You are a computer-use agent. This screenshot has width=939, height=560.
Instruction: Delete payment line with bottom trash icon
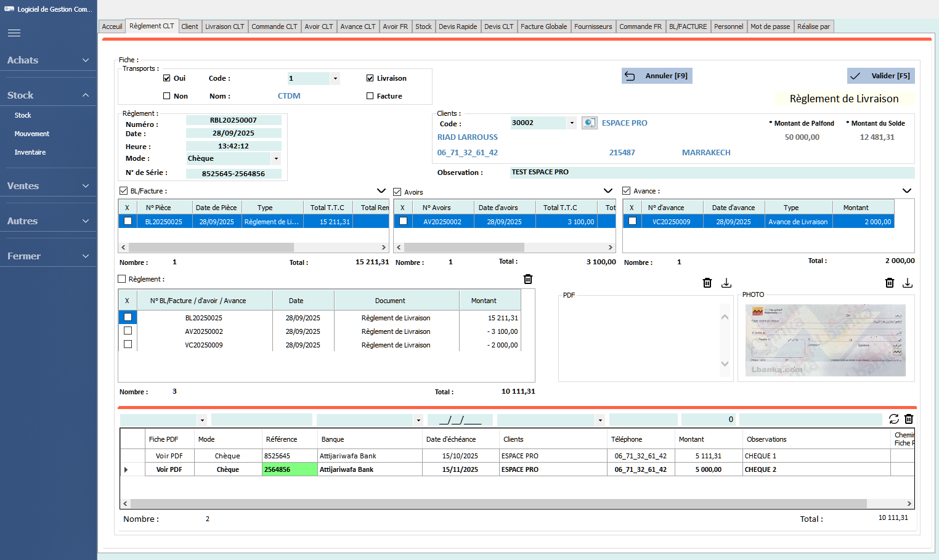(909, 419)
